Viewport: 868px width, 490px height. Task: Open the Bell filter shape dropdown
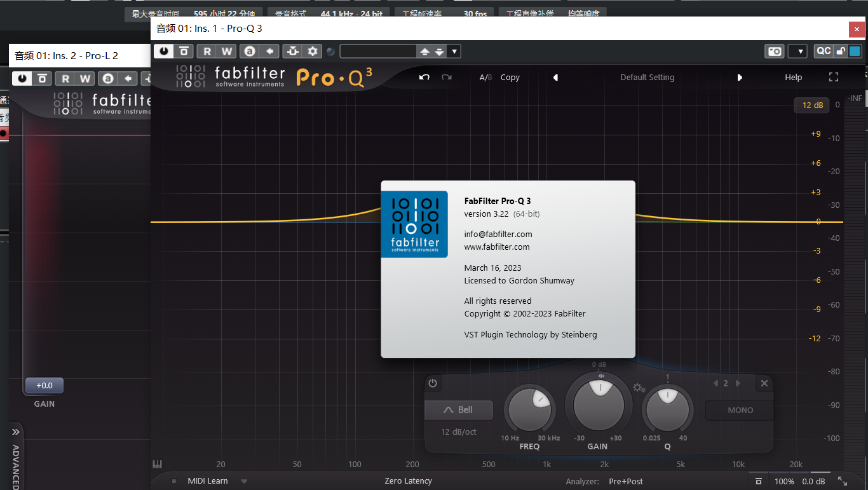[x=459, y=410]
